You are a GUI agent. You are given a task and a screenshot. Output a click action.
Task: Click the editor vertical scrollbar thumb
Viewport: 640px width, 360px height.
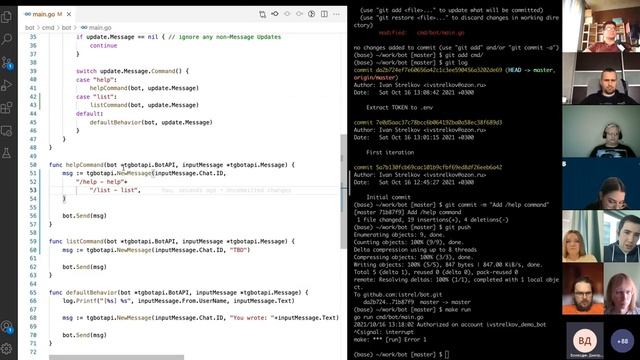(x=343, y=191)
